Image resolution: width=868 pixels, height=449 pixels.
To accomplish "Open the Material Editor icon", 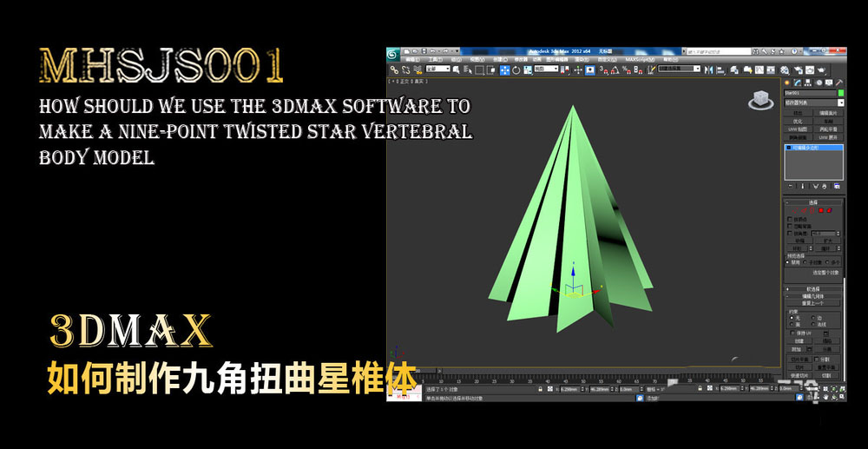I will (x=785, y=69).
